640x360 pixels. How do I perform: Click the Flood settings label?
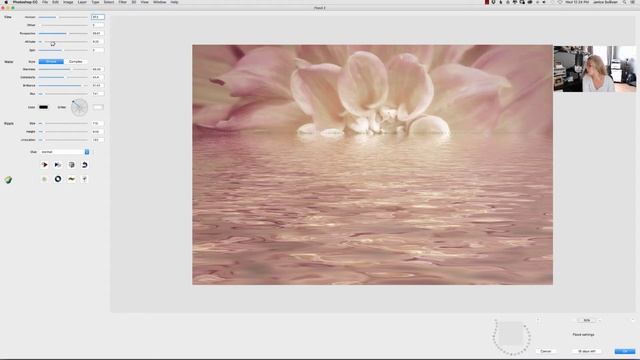click(x=583, y=335)
